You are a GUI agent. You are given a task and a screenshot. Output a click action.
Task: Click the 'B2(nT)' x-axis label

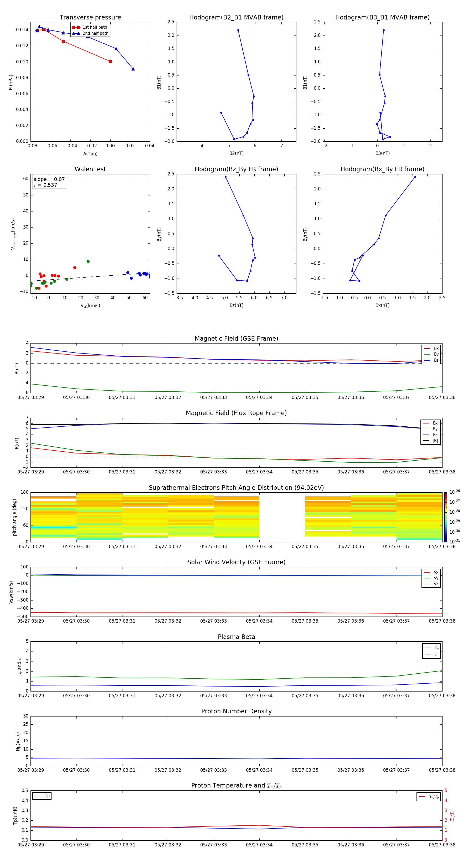(x=236, y=153)
